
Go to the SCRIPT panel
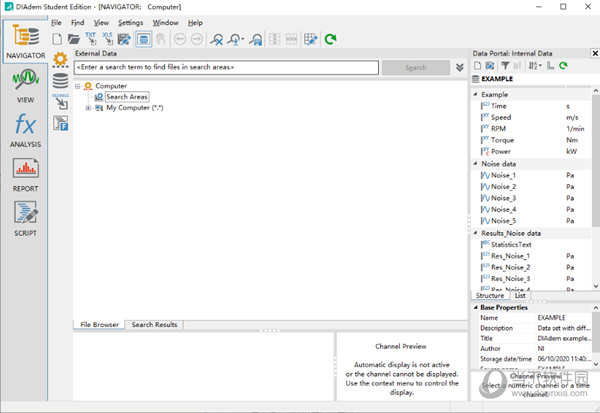click(24, 217)
